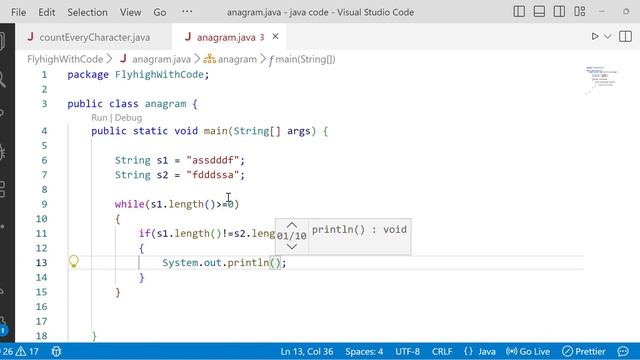640x360 pixels.
Task: Open Extensions in the activity bar
Action: click(x=2, y=189)
